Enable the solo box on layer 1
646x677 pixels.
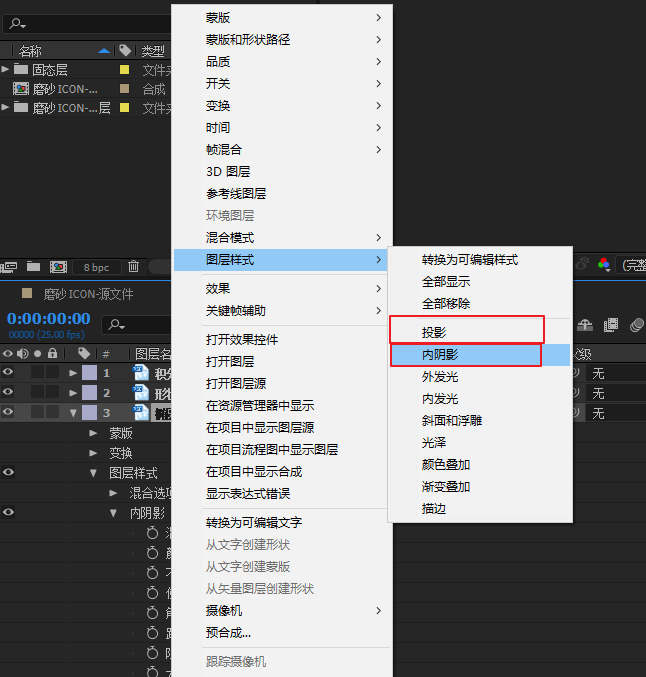tap(38, 372)
